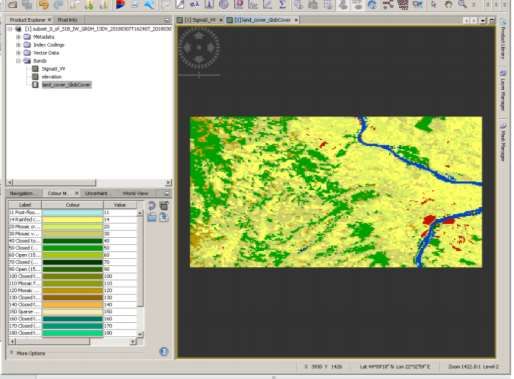Image resolution: width=514 pixels, height=379 pixels.
Task: Click the elevation band icon
Action: click(35, 77)
